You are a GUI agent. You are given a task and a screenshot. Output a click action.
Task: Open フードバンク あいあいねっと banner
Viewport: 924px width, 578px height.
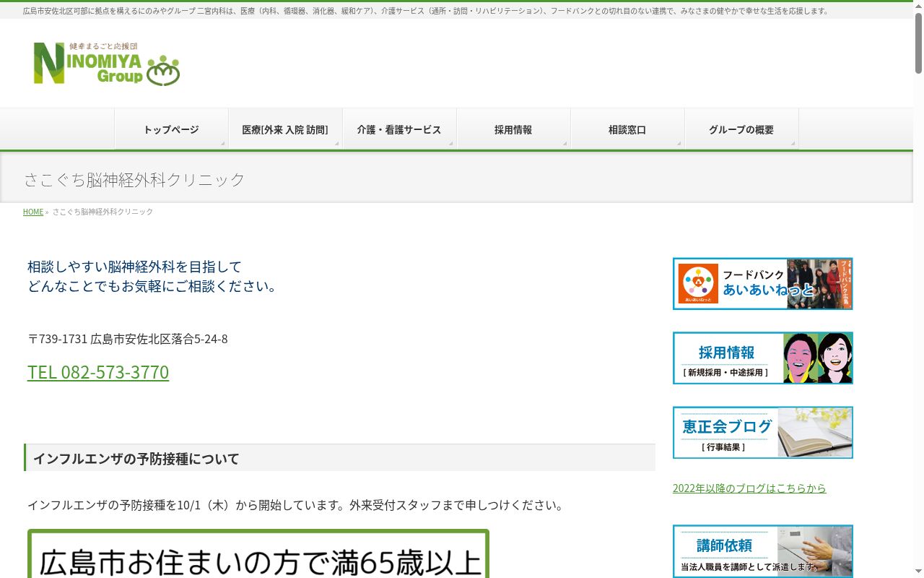763,284
